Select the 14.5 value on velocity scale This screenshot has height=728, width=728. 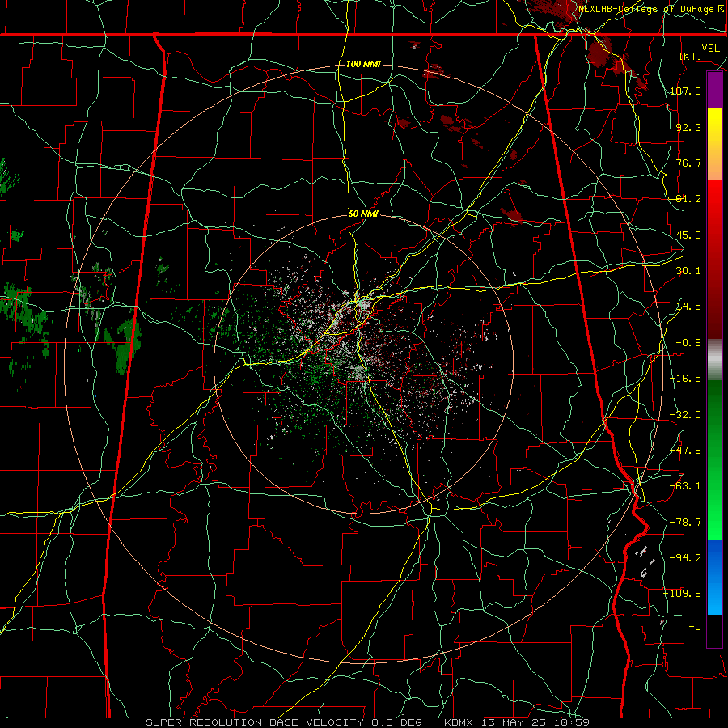[x=688, y=307]
